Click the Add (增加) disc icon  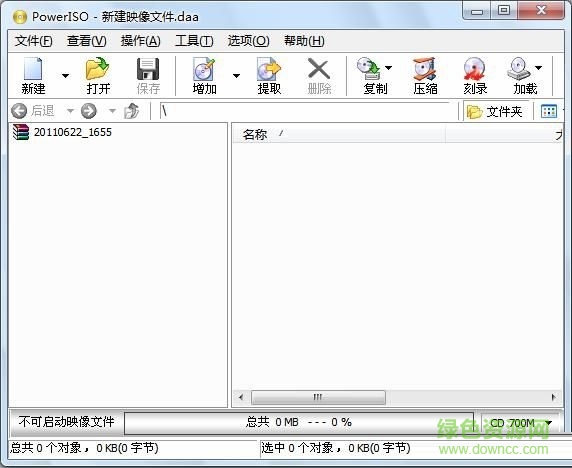pyautogui.click(x=204, y=69)
